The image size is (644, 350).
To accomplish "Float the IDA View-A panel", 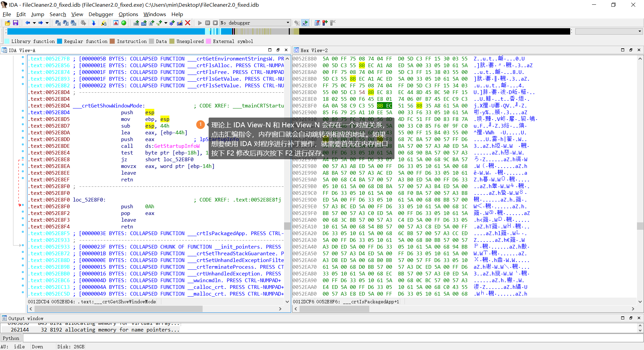I will 278,50.
